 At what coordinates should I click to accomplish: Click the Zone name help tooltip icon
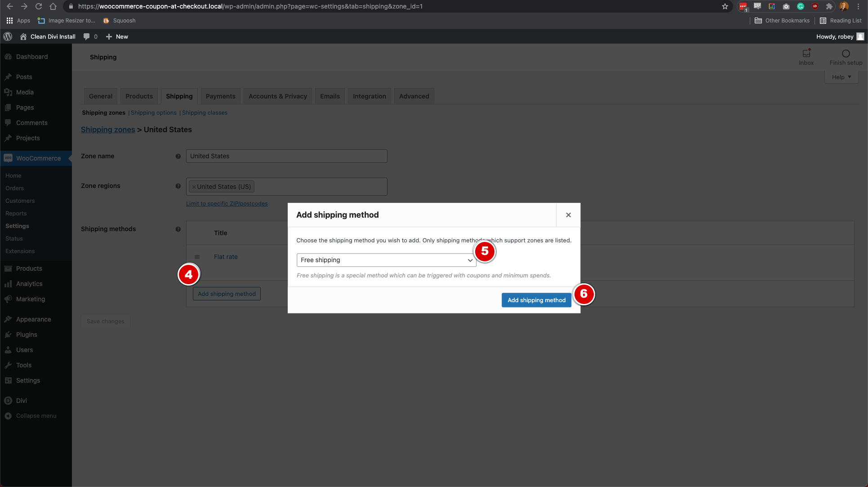click(x=178, y=156)
